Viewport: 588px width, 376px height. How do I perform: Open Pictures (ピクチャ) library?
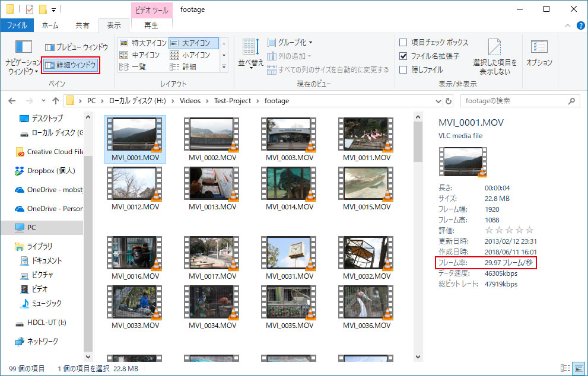pyautogui.click(x=37, y=275)
